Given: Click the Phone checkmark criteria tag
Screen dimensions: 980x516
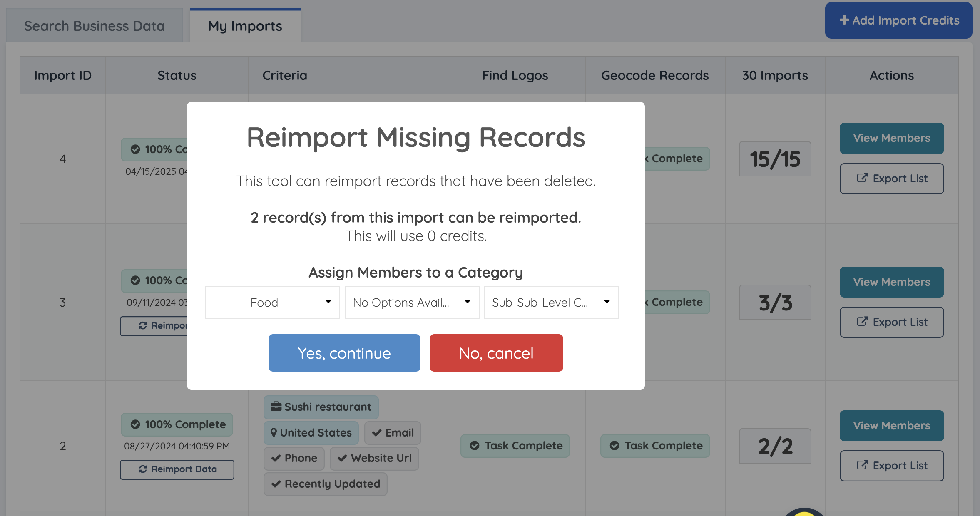Looking at the screenshot, I should pos(294,458).
